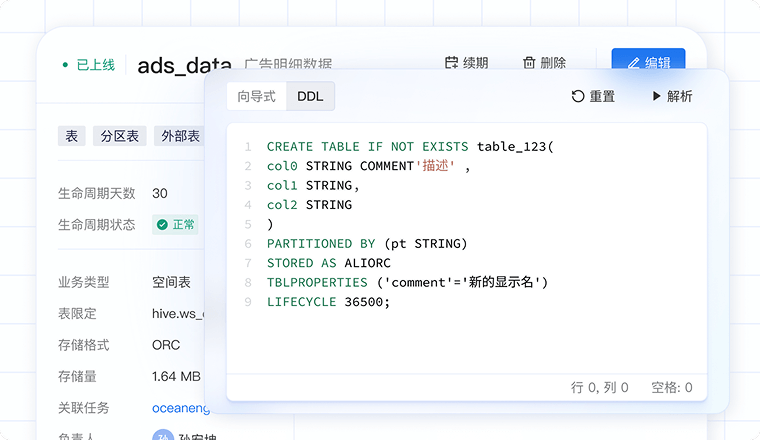Switch to the 向导式 tab

coord(256,96)
